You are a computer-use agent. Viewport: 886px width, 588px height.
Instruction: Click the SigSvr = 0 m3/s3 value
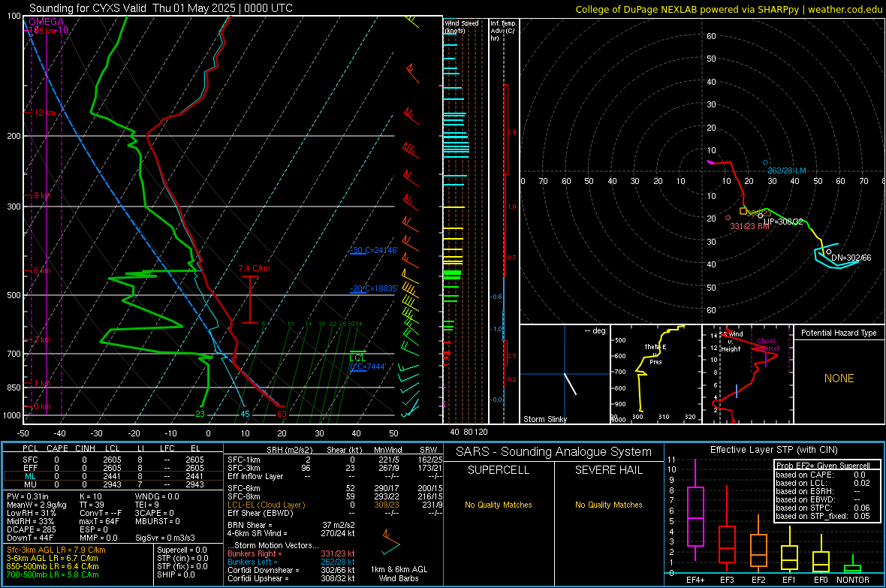[165, 538]
